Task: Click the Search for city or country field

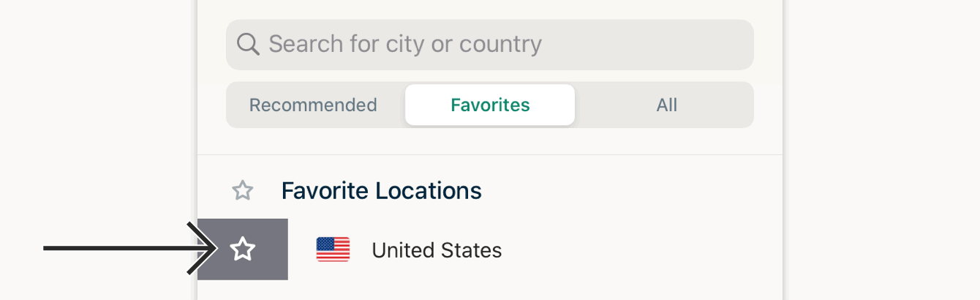Action: pos(490,45)
